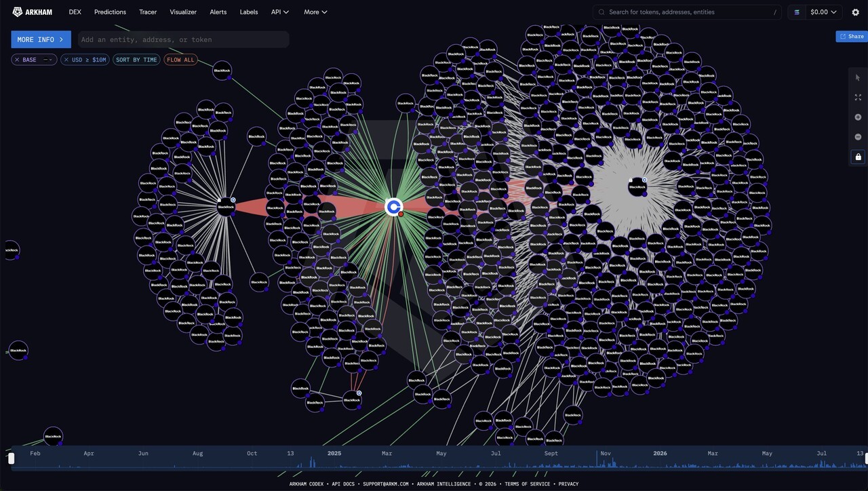This screenshot has height=491, width=868.
Task: Open the API DOCS footer link
Action: pos(344,484)
